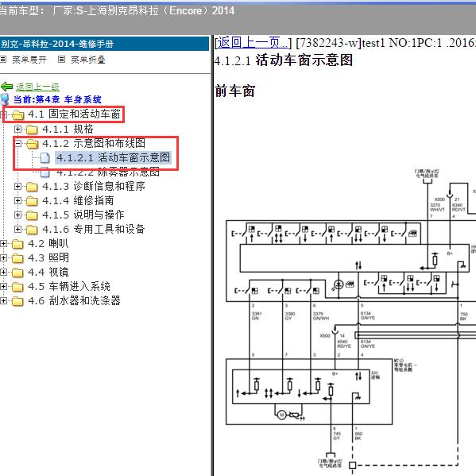Image resolution: width=476 pixels, height=476 pixels.
Task: Expand the 4.4 视镜 node
Action: pyautogui.click(x=3, y=272)
